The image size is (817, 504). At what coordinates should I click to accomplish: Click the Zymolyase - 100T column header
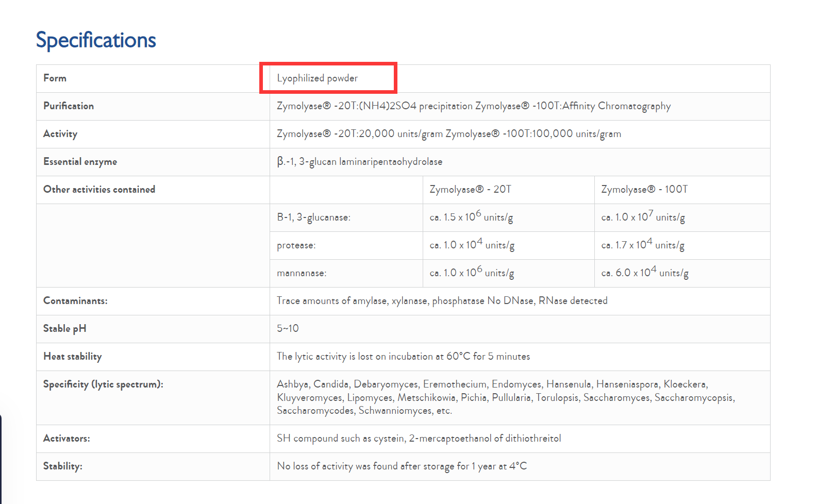point(644,189)
